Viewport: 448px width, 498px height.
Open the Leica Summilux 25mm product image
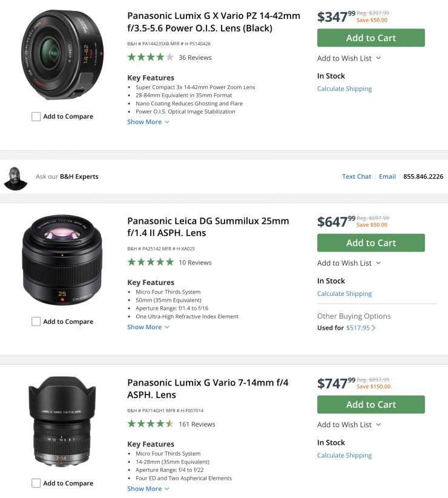[62, 259]
